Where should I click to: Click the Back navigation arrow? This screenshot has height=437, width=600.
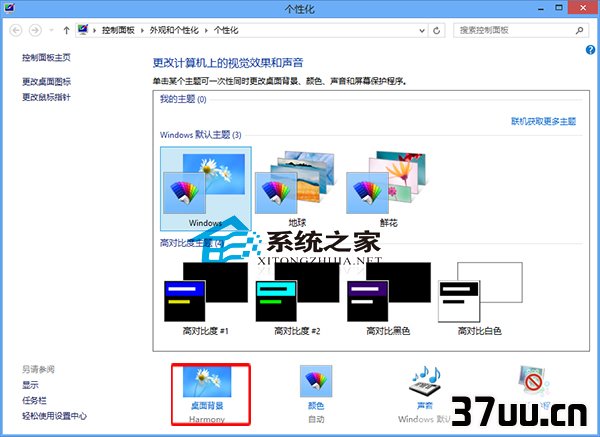[16, 30]
